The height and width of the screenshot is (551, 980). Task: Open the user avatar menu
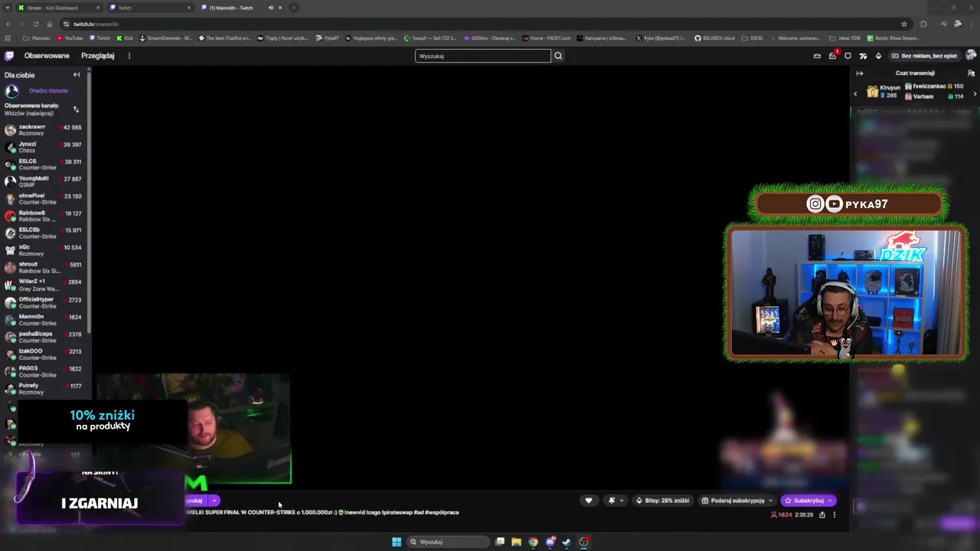click(971, 56)
